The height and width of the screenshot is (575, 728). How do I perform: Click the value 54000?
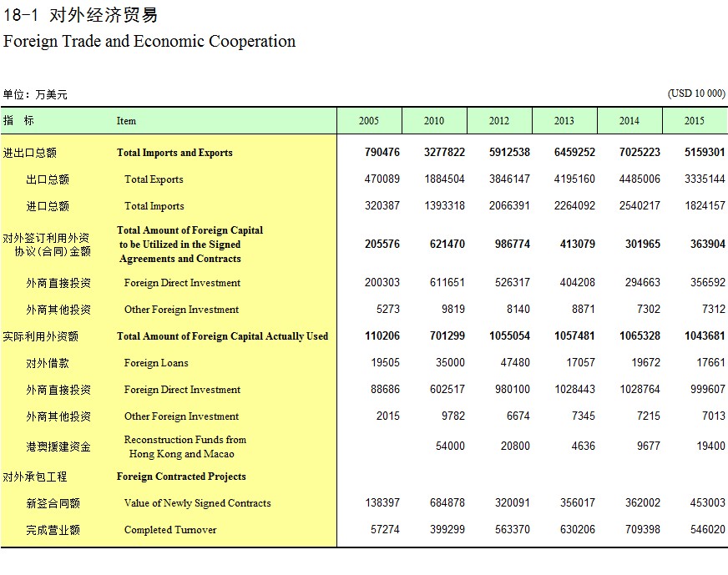[450, 446]
